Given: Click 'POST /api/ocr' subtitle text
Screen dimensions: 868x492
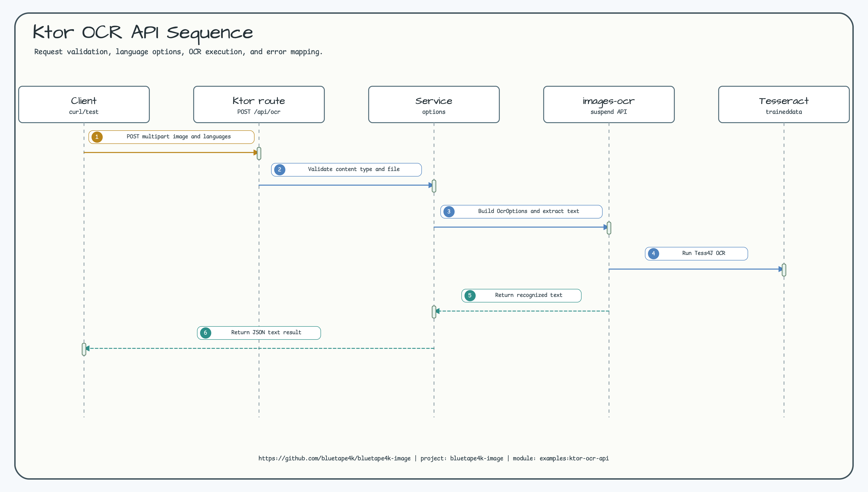Looking at the screenshot, I should click(259, 112).
